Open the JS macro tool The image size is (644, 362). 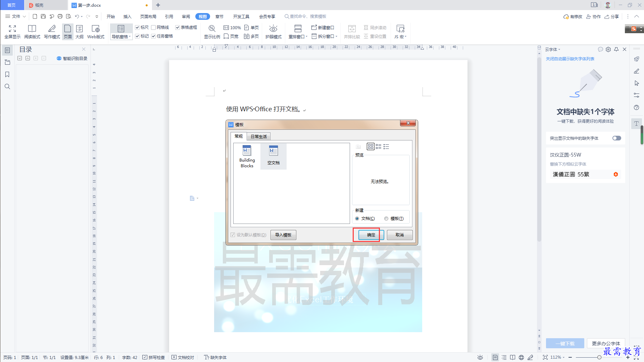click(400, 32)
